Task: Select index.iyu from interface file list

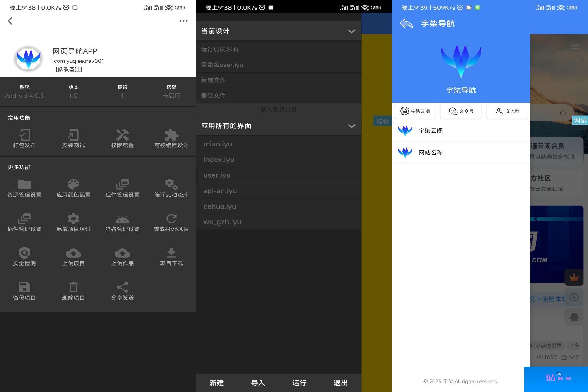Action: tap(218, 159)
